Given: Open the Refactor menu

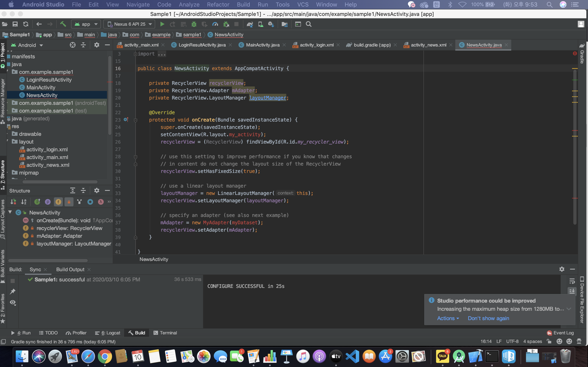Looking at the screenshot, I should (x=218, y=4).
